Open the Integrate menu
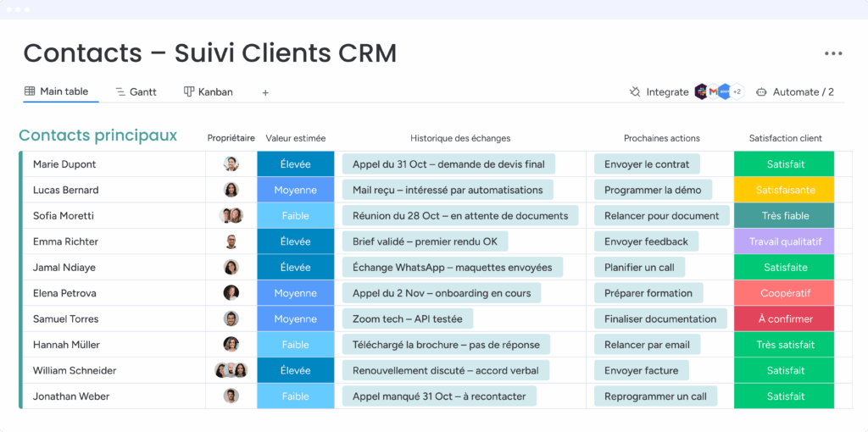Image resolution: width=868 pixels, height=432 pixels. (667, 92)
